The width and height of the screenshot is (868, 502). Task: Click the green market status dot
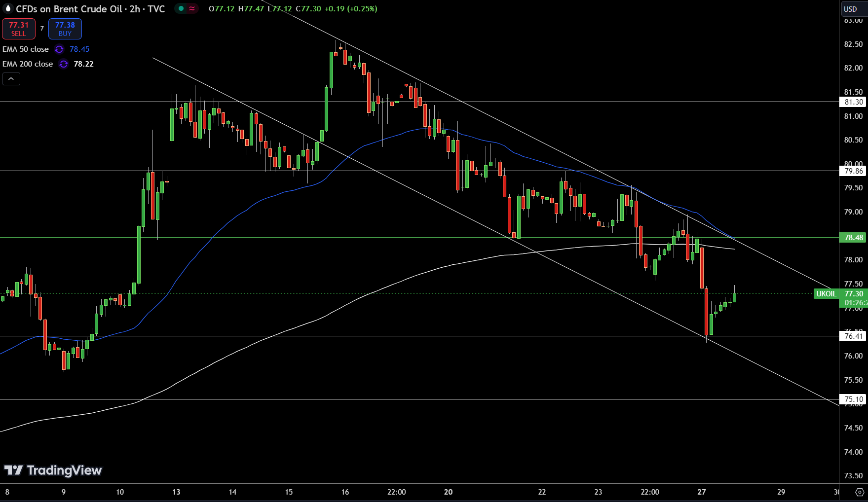pyautogui.click(x=181, y=8)
